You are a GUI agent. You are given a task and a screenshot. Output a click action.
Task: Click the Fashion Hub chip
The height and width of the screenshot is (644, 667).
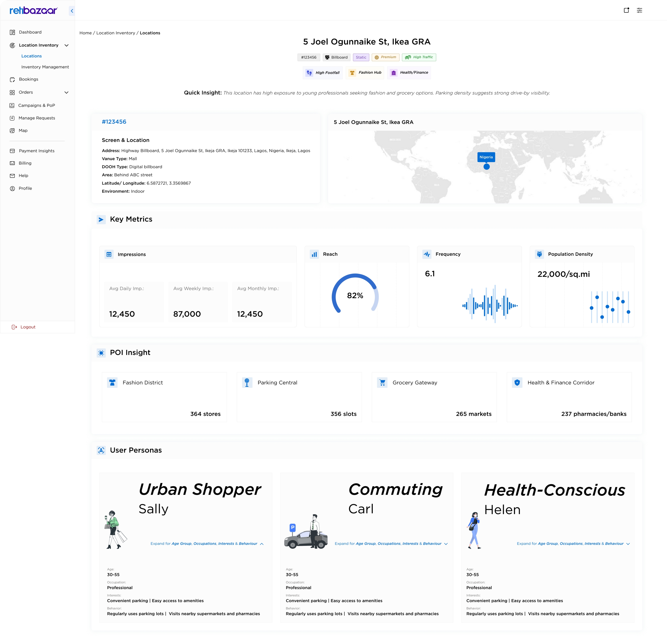(x=365, y=73)
